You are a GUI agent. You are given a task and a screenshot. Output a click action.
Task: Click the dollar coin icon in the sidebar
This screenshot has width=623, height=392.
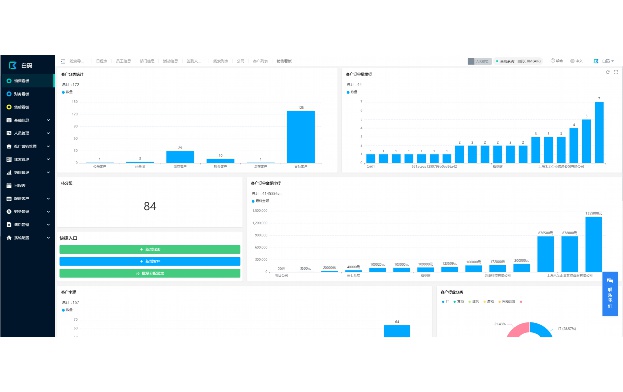(9, 212)
